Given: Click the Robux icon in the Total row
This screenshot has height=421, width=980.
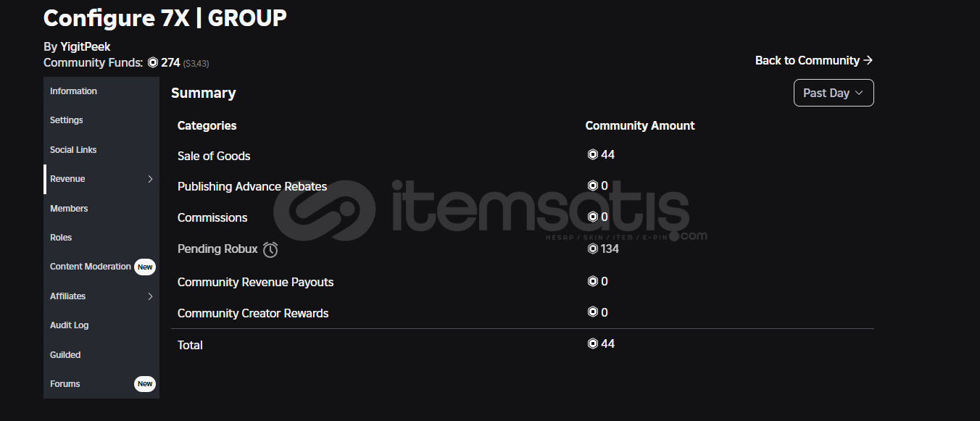Looking at the screenshot, I should 592,344.
